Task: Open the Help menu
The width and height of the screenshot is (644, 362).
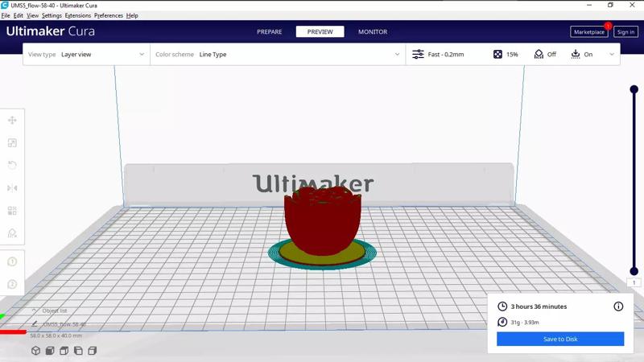Action: [x=132, y=15]
